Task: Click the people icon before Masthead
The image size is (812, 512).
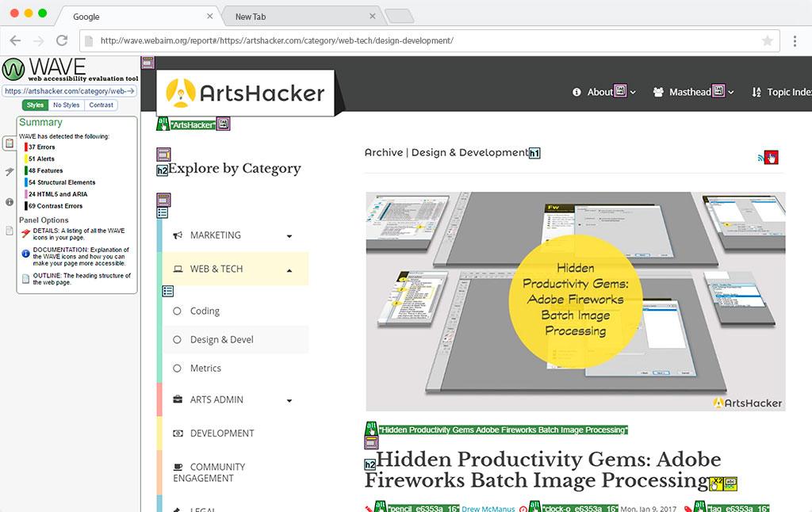Action: 658,92
